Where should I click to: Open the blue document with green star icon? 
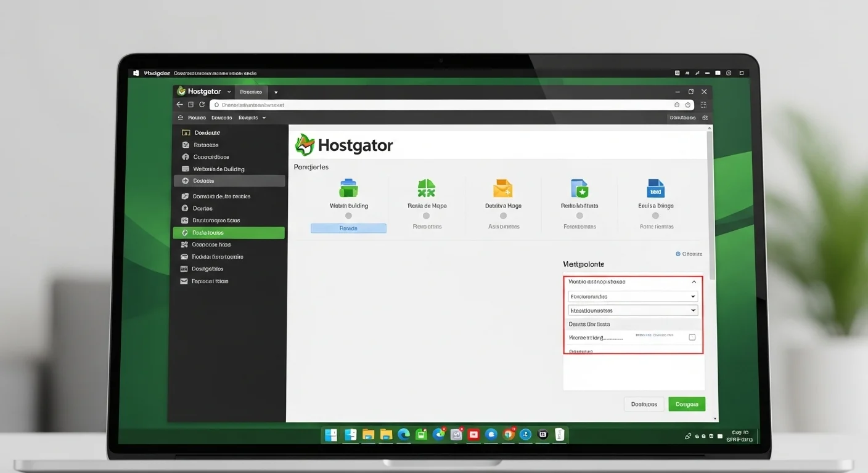click(x=579, y=188)
